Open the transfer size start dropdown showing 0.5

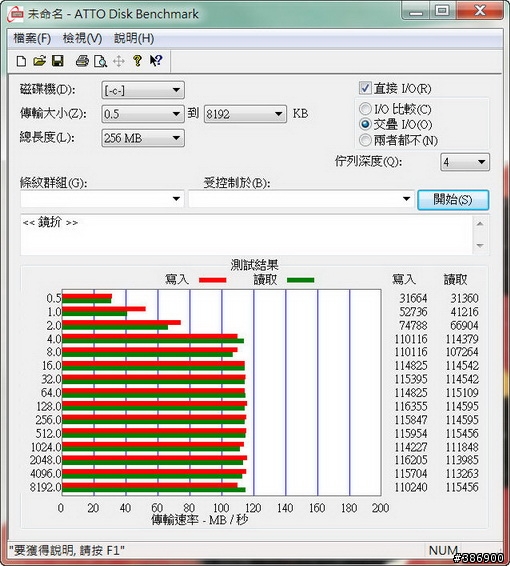pos(143,114)
